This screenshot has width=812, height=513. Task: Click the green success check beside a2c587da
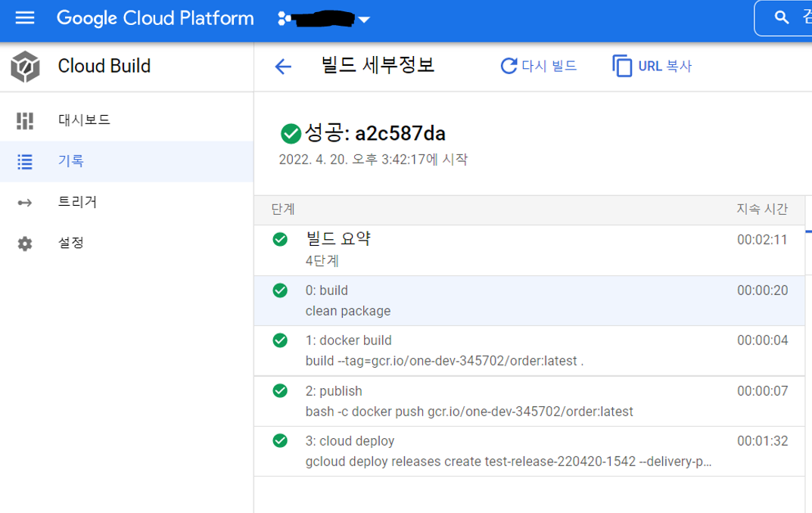tap(291, 134)
